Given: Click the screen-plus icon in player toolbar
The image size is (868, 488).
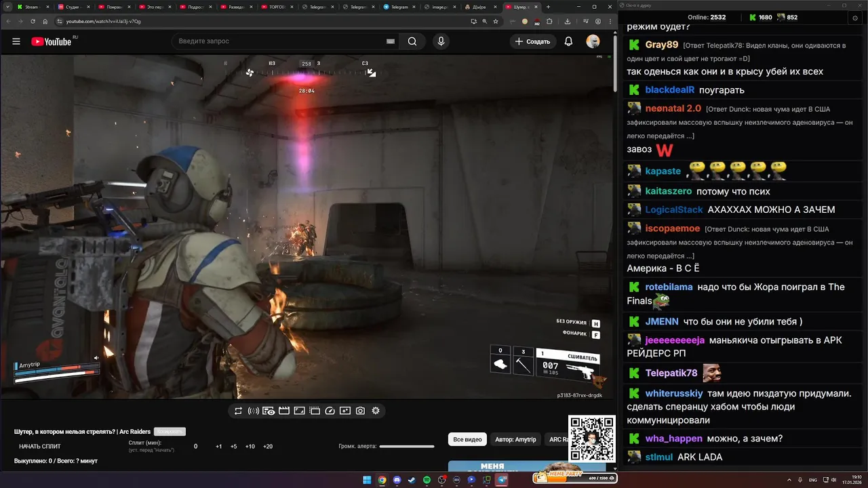Looking at the screenshot, I should tap(345, 411).
